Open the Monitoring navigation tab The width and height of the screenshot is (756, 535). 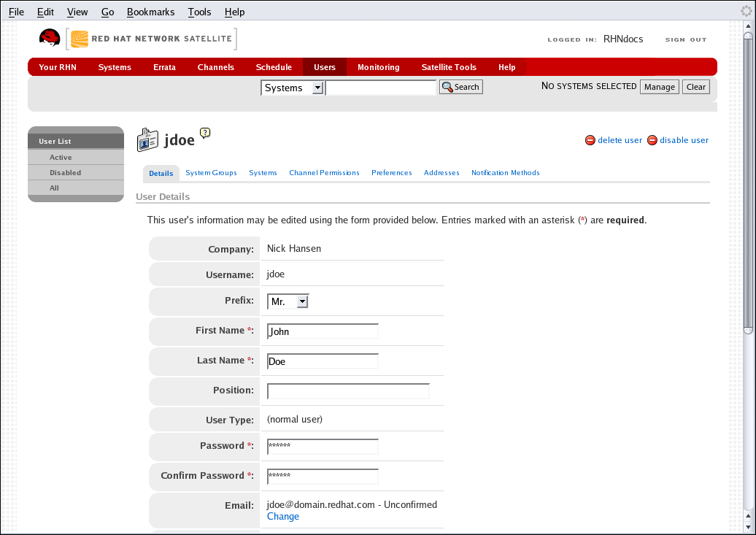point(378,67)
